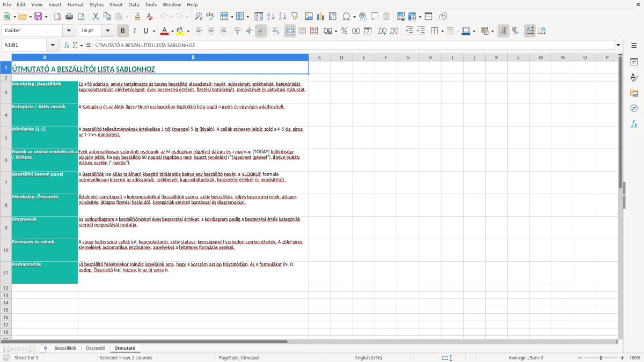Screen dimensions: 644x362
Task: Click the Print icon
Action: 69,17
